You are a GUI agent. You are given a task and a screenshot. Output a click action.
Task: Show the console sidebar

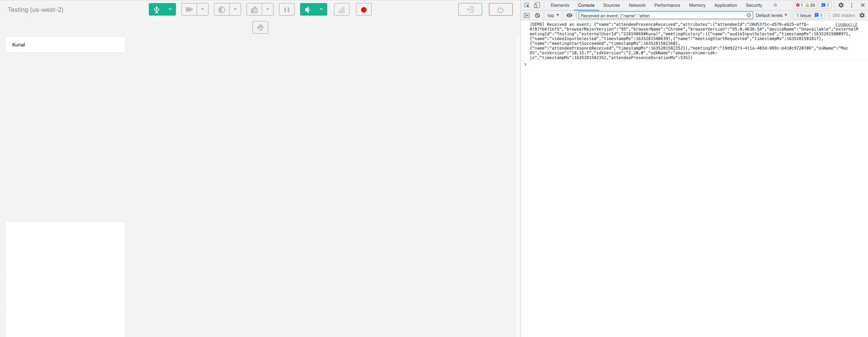[526, 15]
